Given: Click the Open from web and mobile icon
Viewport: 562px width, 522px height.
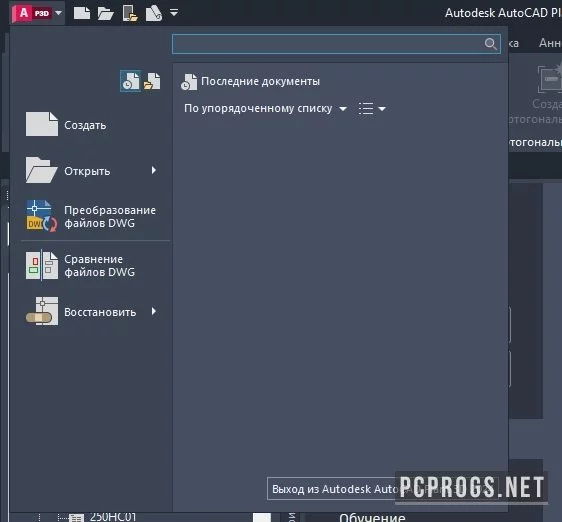Looking at the screenshot, I should pos(130,13).
